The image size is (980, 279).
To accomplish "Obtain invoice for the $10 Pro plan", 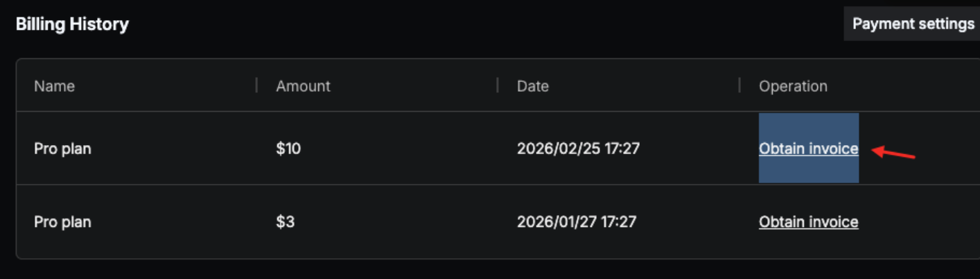I will point(808,149).
